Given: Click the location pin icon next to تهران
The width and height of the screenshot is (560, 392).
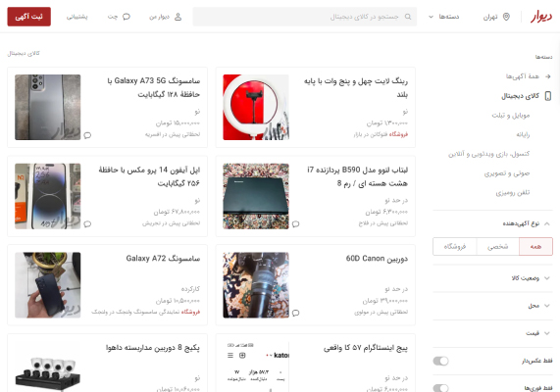Looking at the screenshot, I should coord(506,17).
